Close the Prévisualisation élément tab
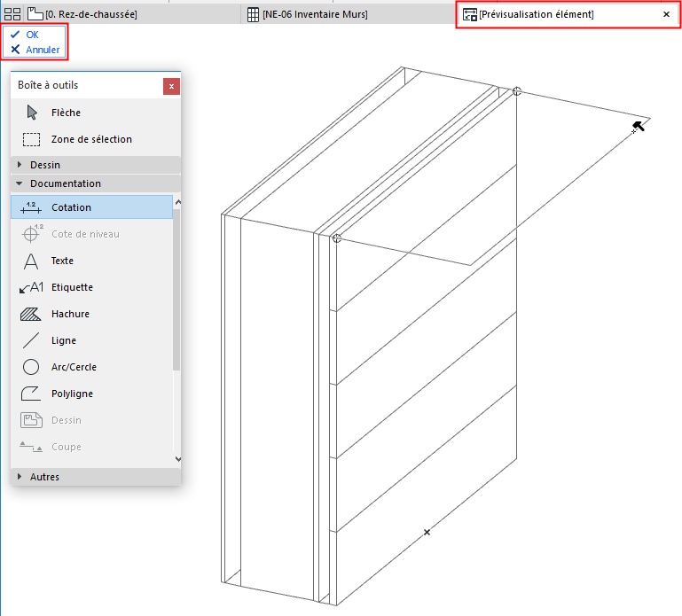This screenshot has width=682, height=616. (666, 14)
